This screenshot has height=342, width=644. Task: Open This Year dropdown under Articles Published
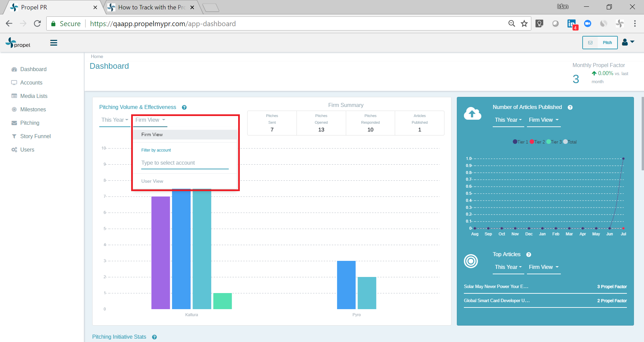(x=508, y=120)
